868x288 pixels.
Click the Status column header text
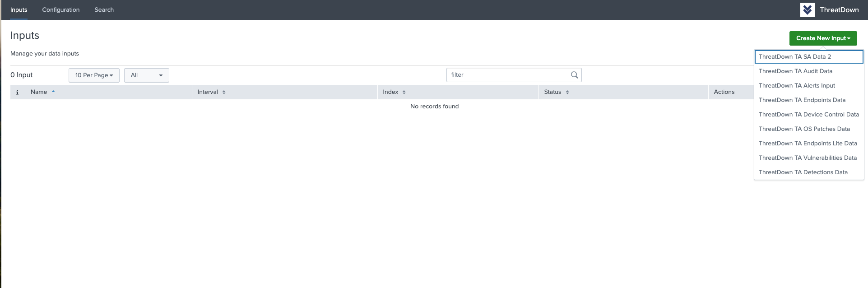point(552,92)
